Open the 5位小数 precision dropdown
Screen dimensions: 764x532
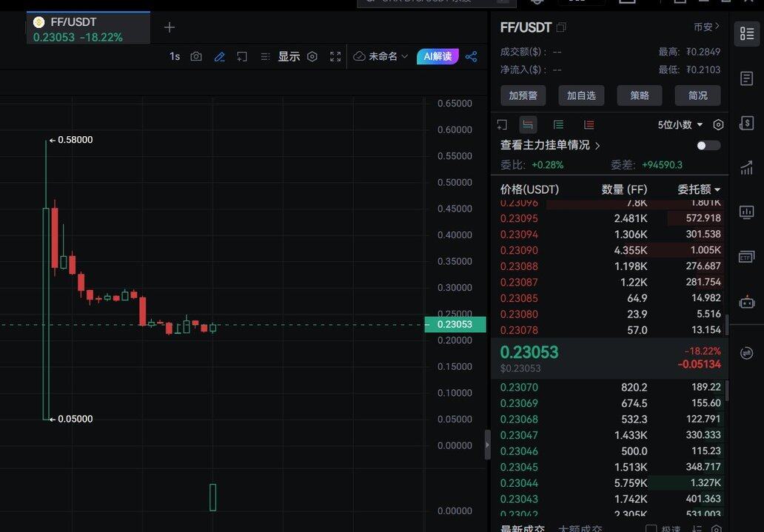679,125
